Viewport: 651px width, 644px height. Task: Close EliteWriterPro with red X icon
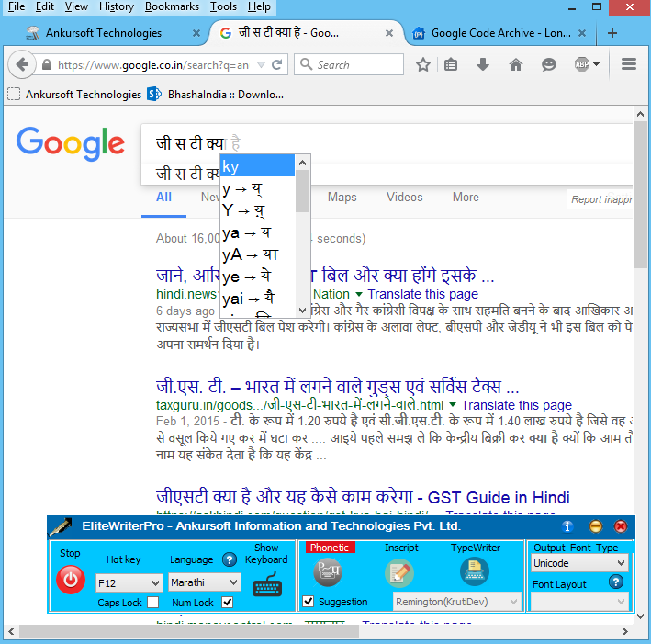coord(621,526)
